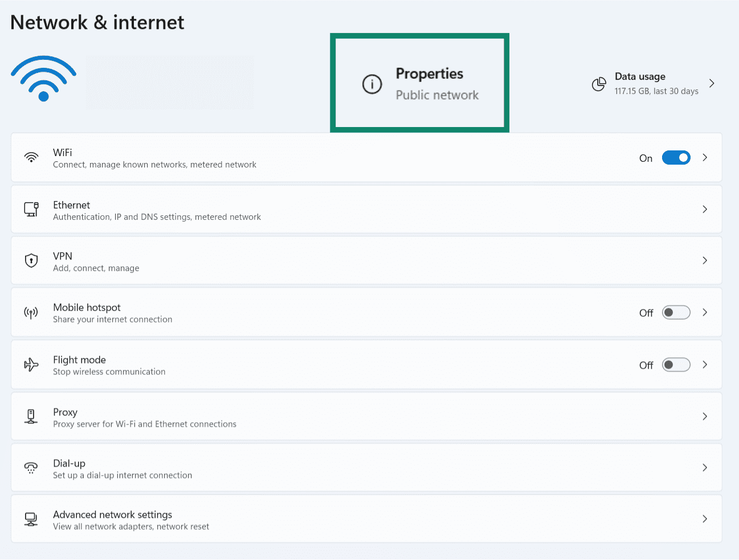Screen dimensions: 739x560
Task: Open VPN settings via its chevron
Action: coord(705,260)
